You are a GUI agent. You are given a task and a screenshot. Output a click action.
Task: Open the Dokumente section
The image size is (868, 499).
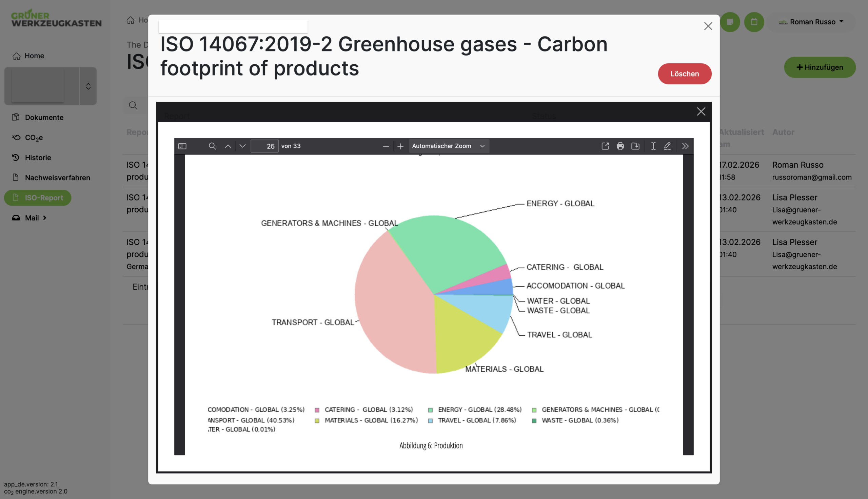pos(44,117)
